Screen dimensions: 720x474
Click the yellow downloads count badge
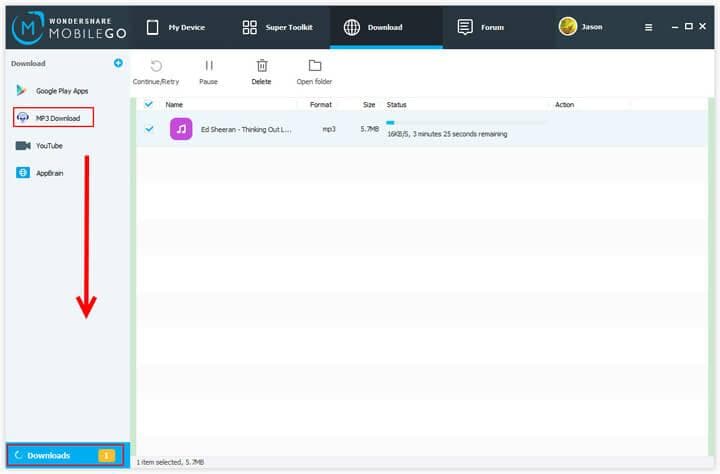click(106, 455)
